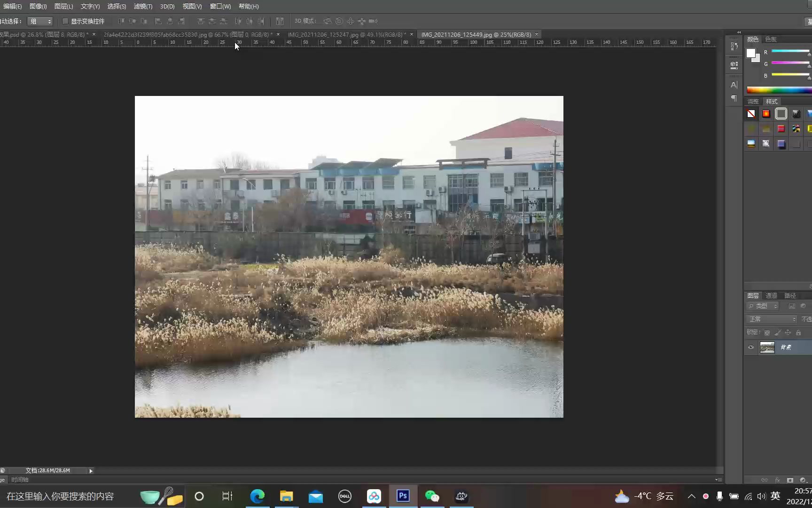Viewport: 812px width, 508px height.
Task: Click the link layers icon in Layers panel
Action: click(765, 480)
